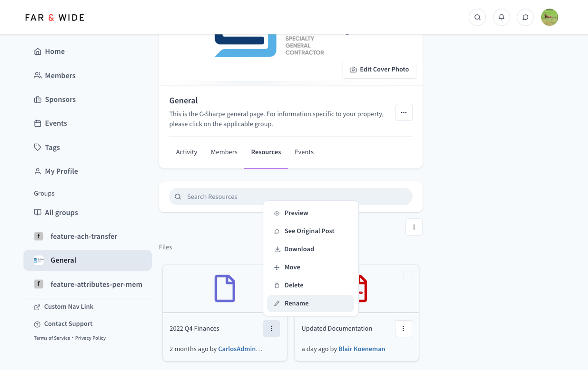Click the purple 2022 Q4 Finances file icon
This screenshot has height=370, width=588.
click(x=225, y=288)
